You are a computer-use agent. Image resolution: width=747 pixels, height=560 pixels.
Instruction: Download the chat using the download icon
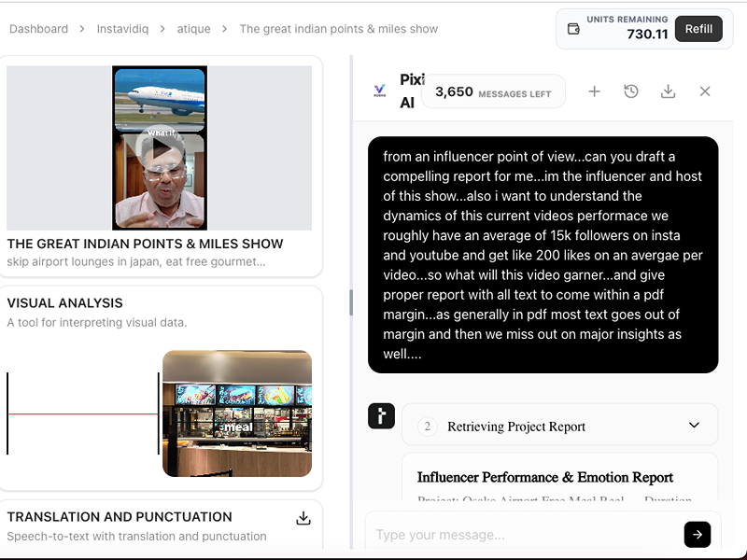click(668, 91)
